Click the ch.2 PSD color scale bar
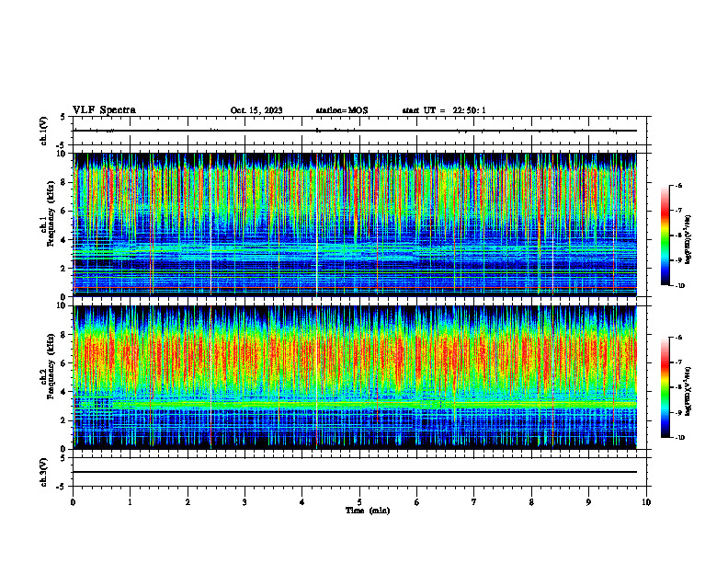728x563 pixels. [x=665, y=387]
